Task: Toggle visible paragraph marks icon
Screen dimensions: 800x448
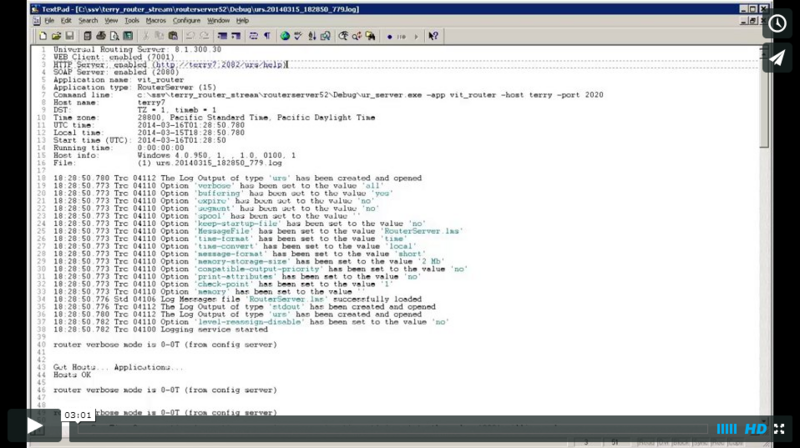Action: pos(268,36)
